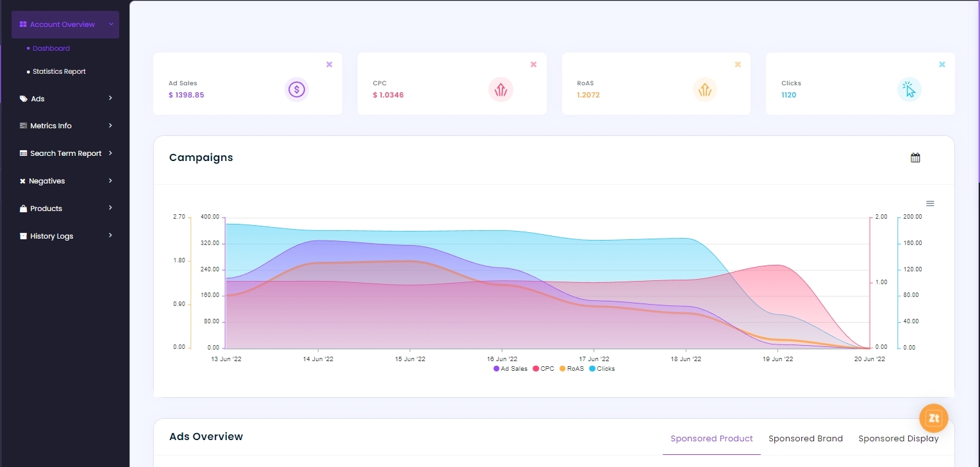Click the funnel icon on CPC card
The height and width of the screenshot is (467, 980).
pos(501,89)
